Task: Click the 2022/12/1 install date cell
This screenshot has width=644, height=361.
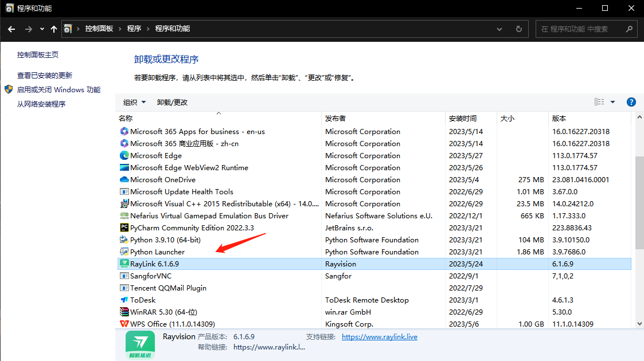Action: (466, 216)
